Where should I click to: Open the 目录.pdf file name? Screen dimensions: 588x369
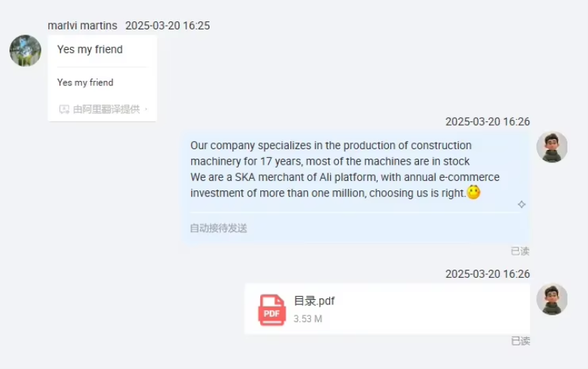point(314,301)
